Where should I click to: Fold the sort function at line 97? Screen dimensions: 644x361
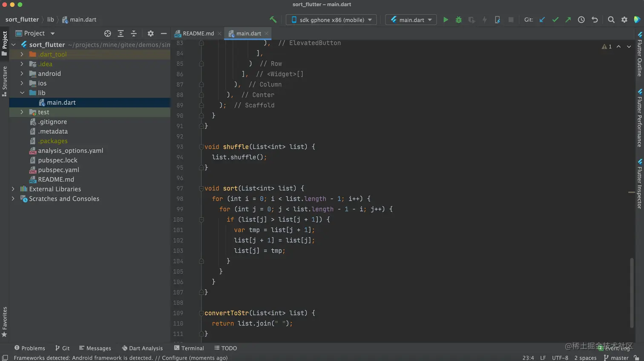pyautogui.click(x=201, y=188)
